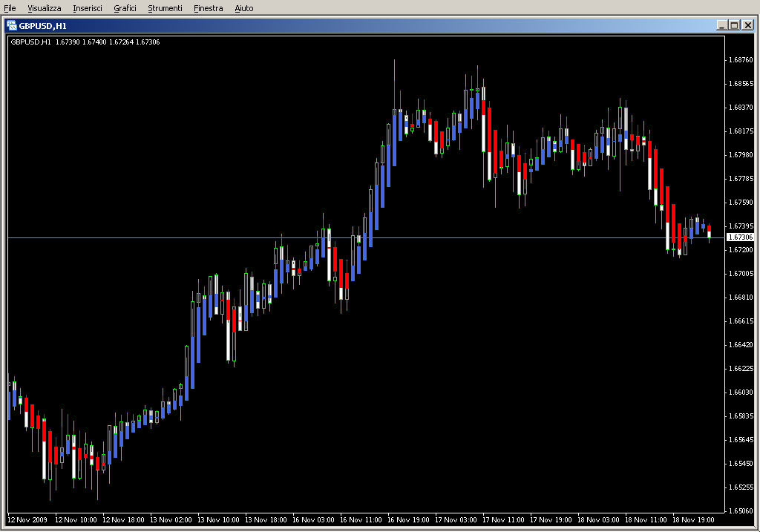Viewport: 760px width, 532px height.
Task: Click price scale value 1.67785
Action: [741, 179]
